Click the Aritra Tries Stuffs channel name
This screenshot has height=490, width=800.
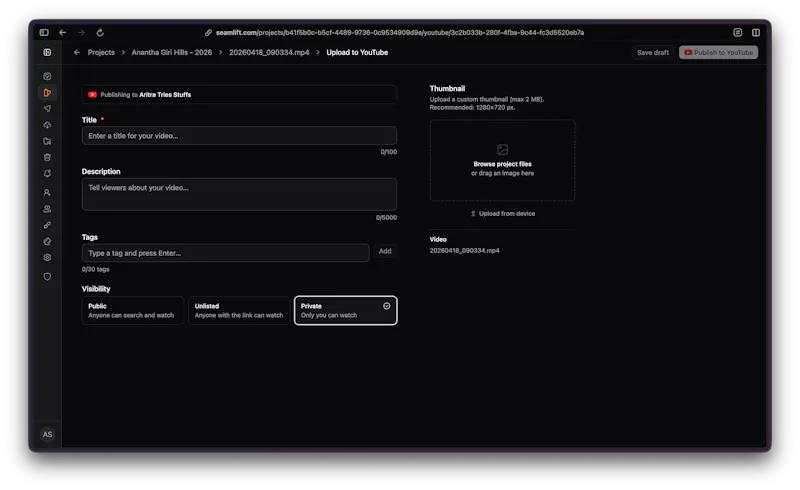tap(165, 94)
